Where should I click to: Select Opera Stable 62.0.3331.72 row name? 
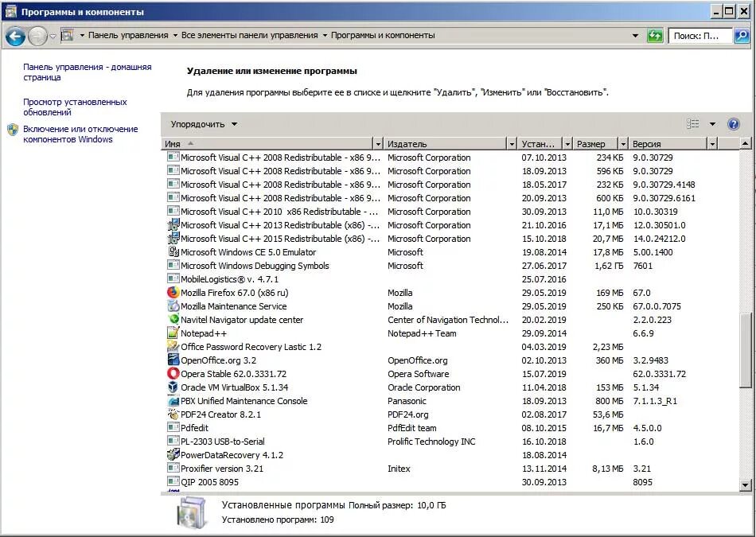pos(233,374)
